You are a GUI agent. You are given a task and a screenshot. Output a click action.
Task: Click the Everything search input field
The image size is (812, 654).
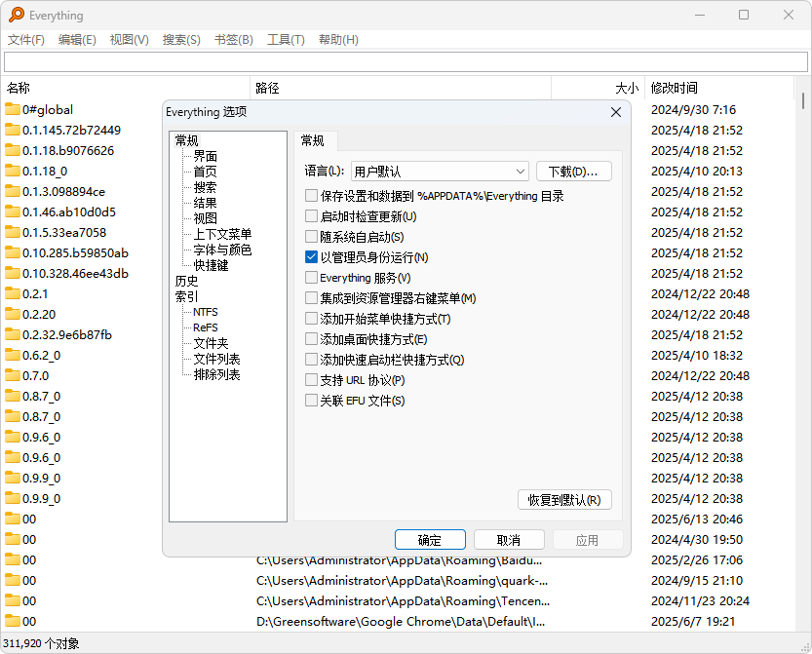pos(406,61)
